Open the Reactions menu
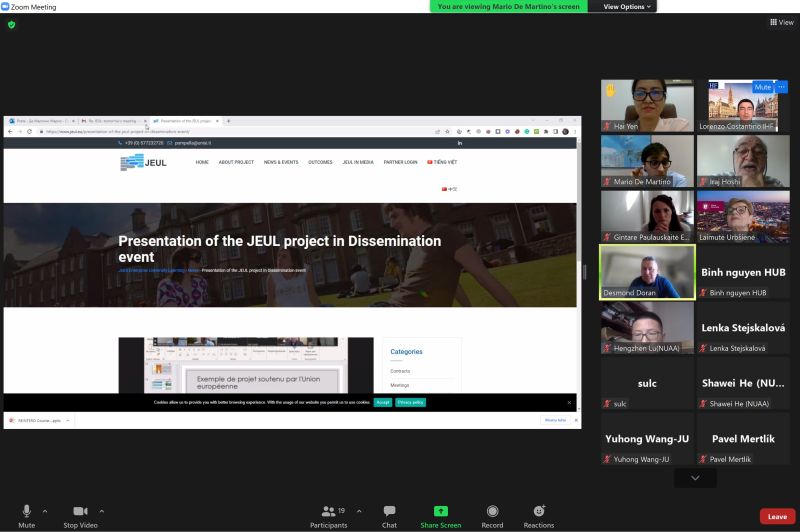 (x=539, y=515)
